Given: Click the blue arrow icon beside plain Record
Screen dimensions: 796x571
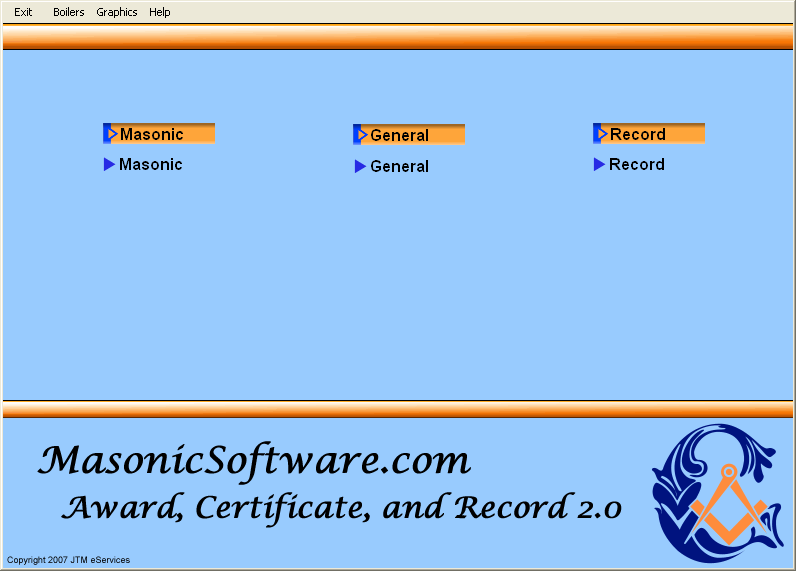Looking at the screenshot, I should (x=599, y=164).
